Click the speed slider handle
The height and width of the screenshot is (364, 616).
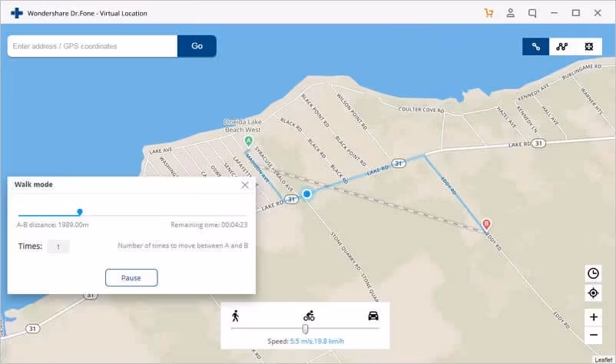click(305, 329)
